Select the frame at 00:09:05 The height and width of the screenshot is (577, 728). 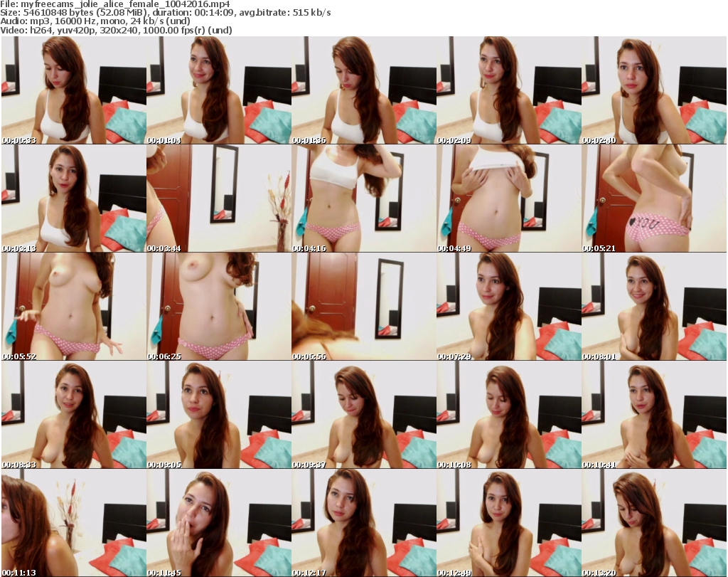pyautogui.click(x=218, y=415)
